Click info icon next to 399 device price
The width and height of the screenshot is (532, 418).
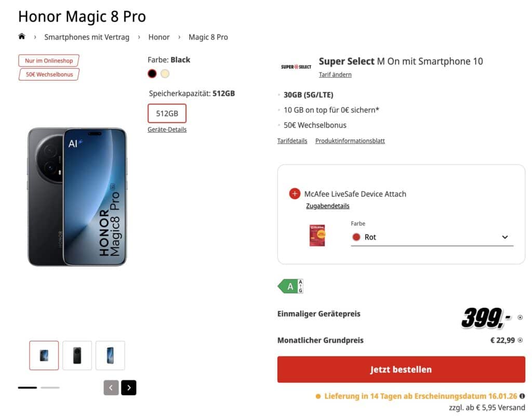click(520, 317)
